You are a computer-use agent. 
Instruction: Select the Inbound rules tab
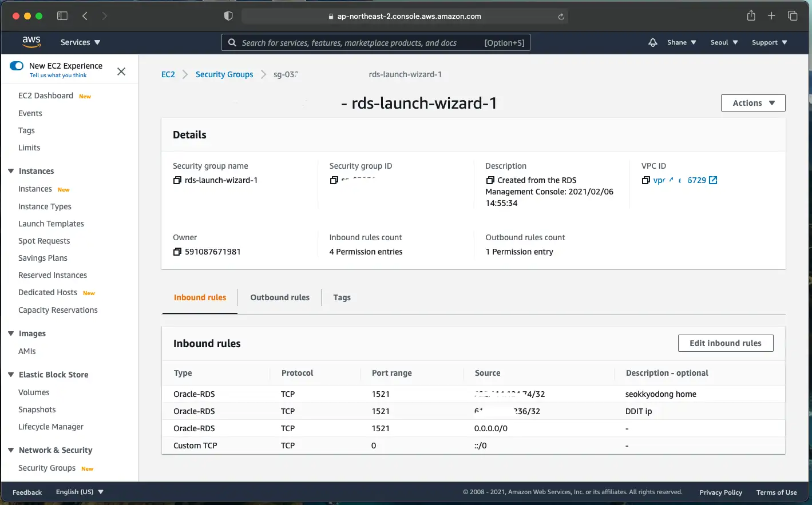pos(200,297)
